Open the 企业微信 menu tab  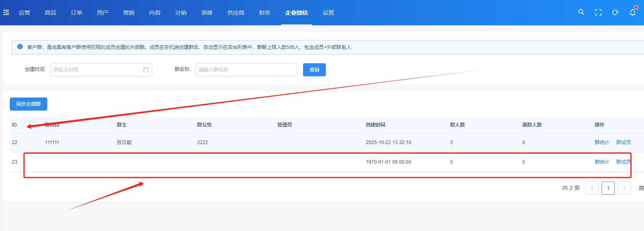[297, 13]
